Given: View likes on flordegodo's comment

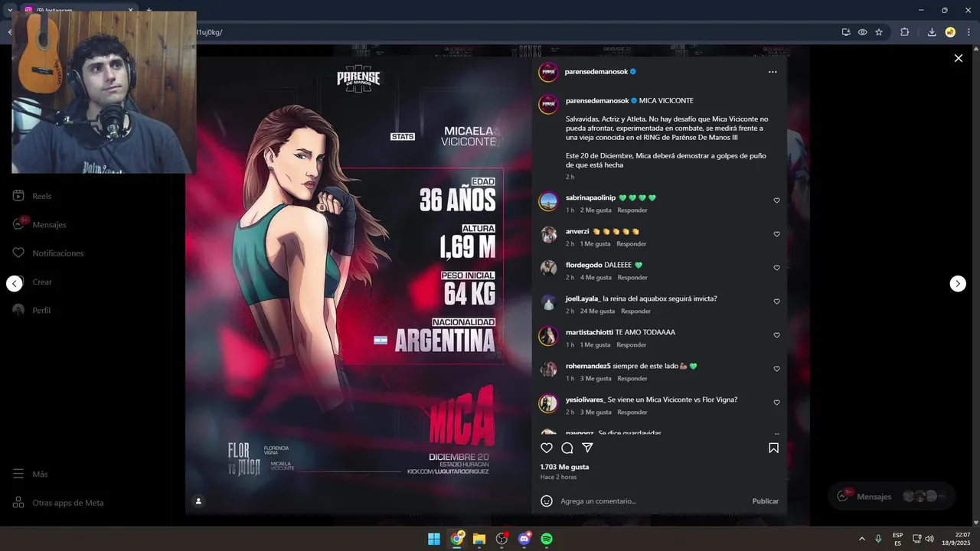Looking at the screenshot, I should coord(596,277).
